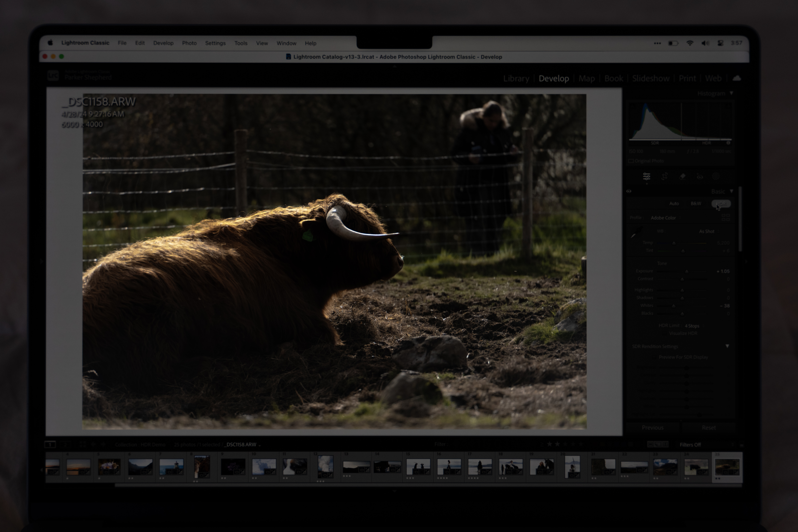Collapse the Histogram panel
The image size is (798, 532).
(731, 93)
